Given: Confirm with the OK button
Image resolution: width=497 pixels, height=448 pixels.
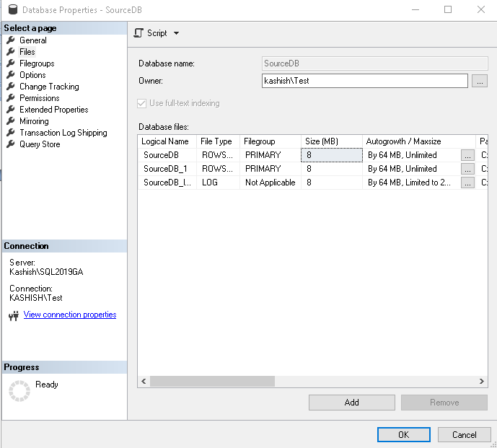Looking at the screenshot, I should [403, 435].
